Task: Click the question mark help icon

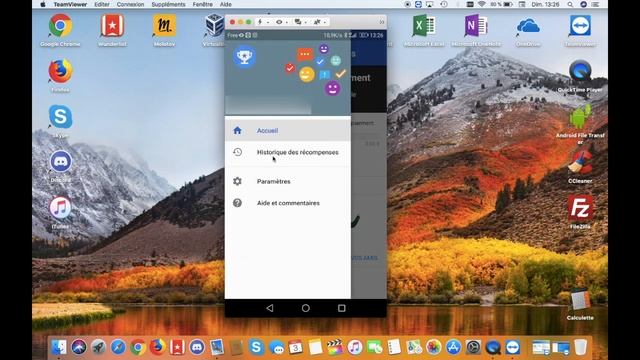Action: [x=237, y=203]
